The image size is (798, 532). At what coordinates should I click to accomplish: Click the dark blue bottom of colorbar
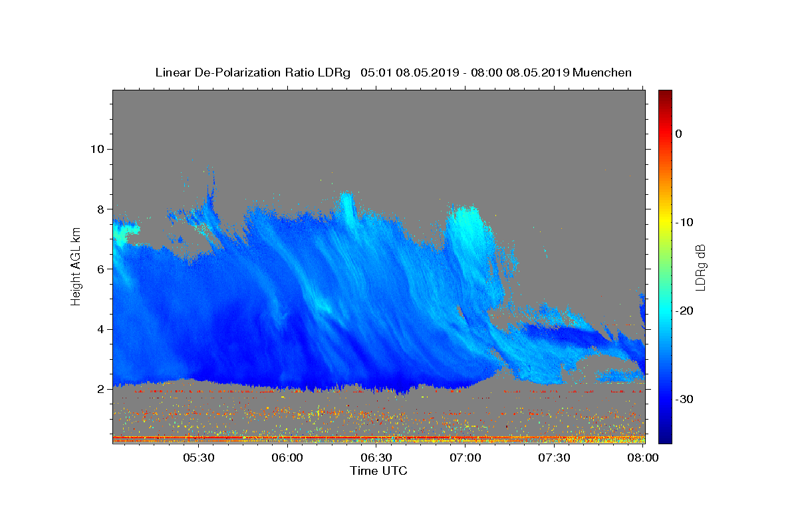(665, 436)
